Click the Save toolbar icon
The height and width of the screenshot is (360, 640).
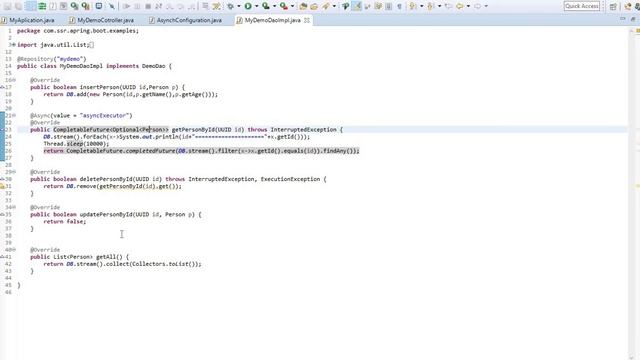7,6
